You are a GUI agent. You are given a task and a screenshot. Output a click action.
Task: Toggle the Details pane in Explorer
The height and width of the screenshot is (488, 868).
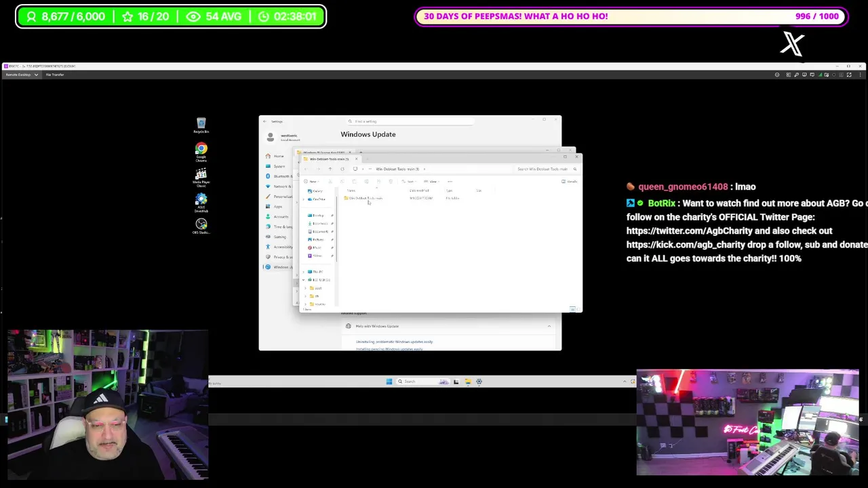point(570,182)
